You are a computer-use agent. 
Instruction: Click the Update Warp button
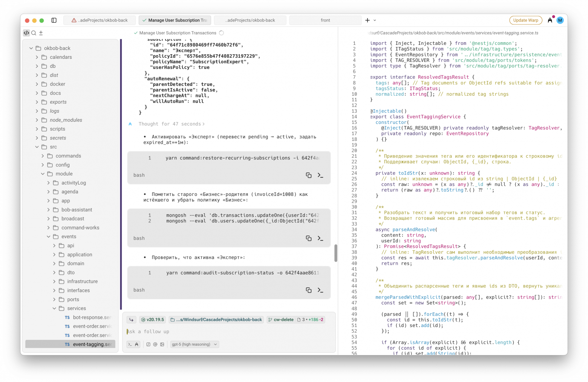(525, 20)
